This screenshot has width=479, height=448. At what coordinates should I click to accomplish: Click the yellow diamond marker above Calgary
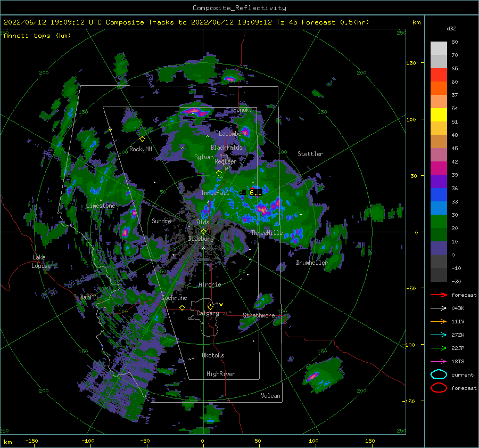tap(210, 307)
